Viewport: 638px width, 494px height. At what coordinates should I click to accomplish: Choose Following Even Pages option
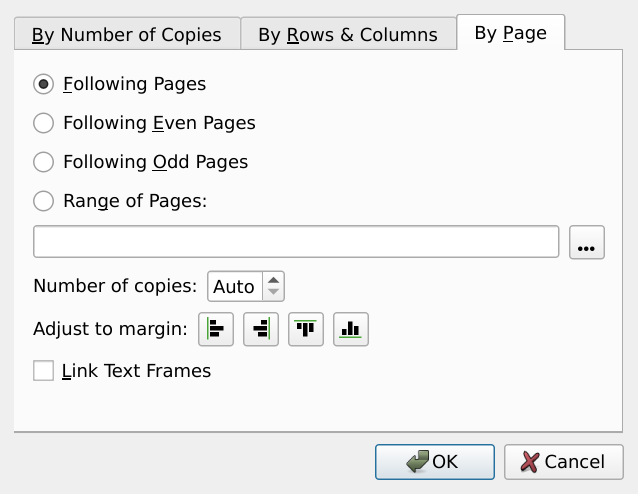click(43, 124)
